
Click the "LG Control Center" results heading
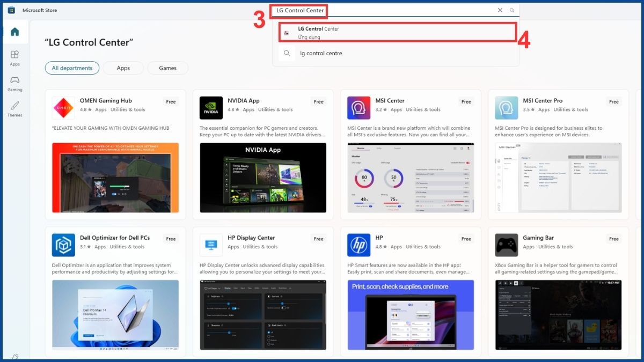[89, 42]
